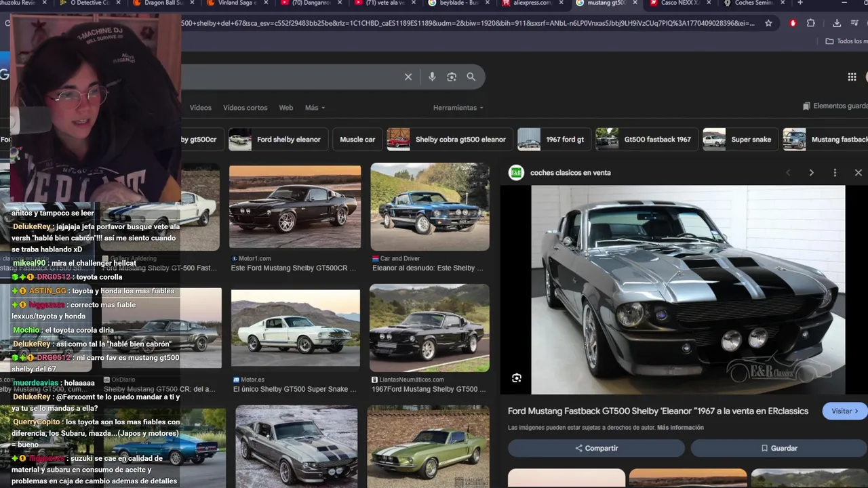Search inside image with the lens icon
The image size is (868, 488).
517,378
